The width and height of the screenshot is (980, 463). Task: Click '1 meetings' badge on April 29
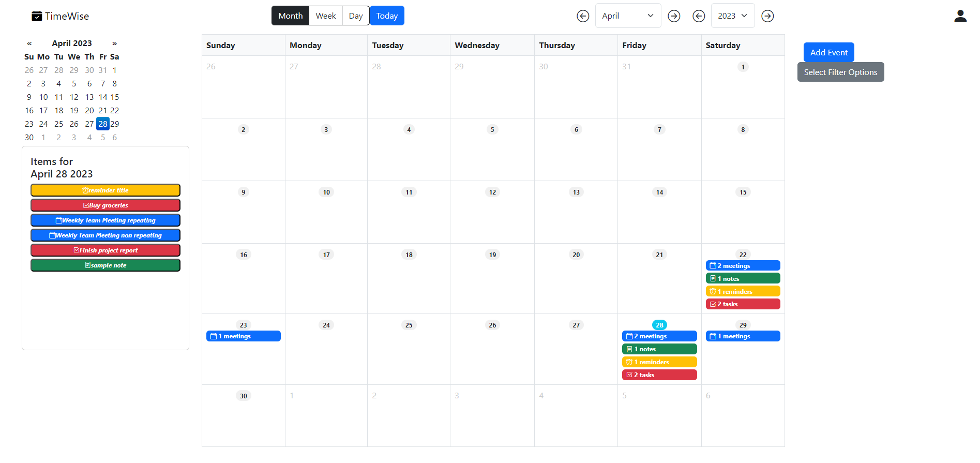point(743,336)
